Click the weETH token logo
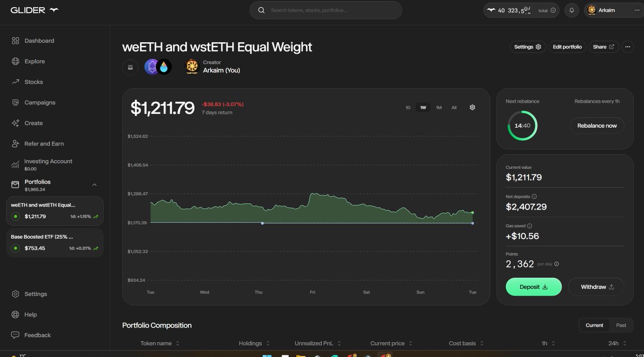Viewport: 644px width, 357px height. tap(152, 67)
